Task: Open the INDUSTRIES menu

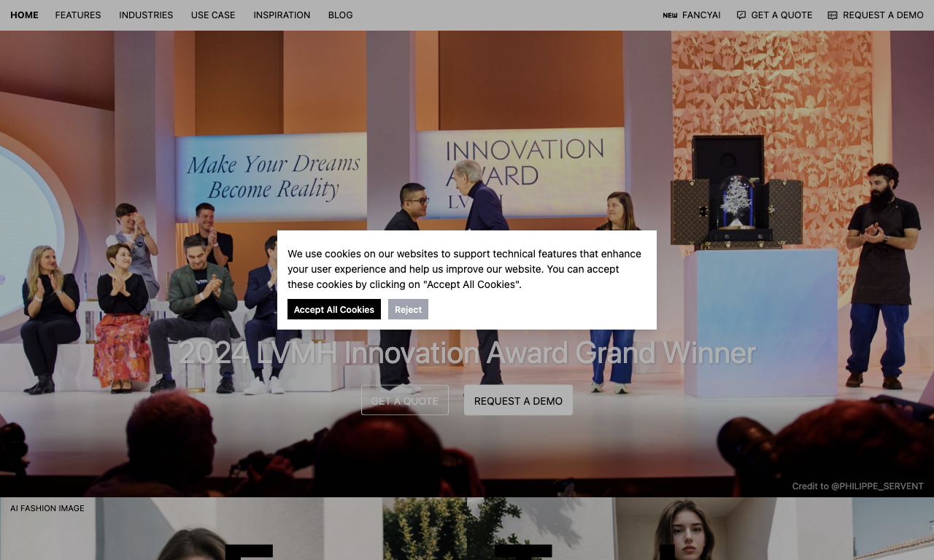Action: click(146, 15)
